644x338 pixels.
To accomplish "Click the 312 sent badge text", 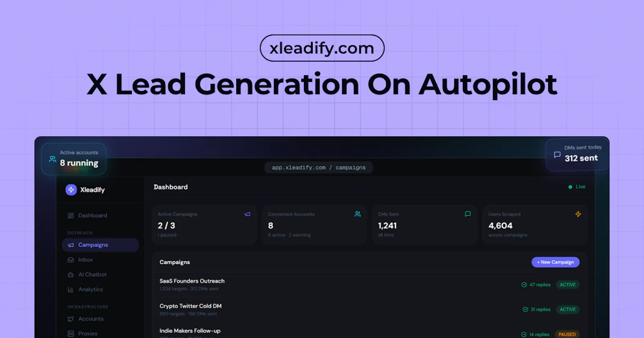I will 581,158.
